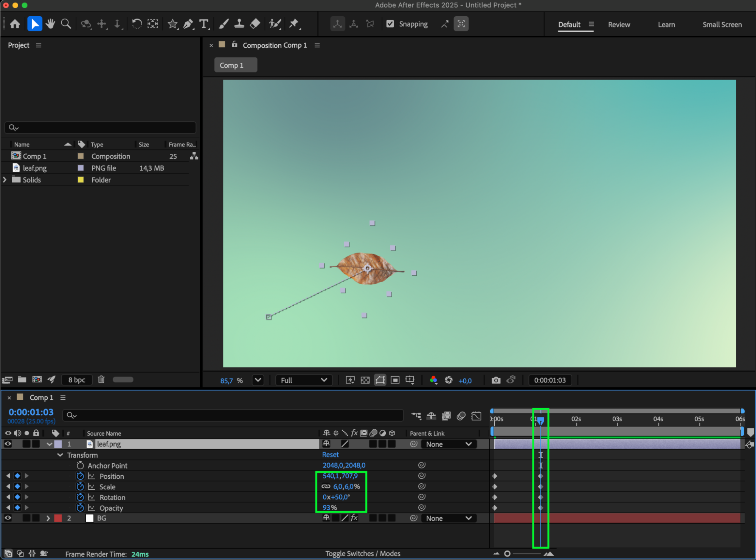Click Reset for Transform properties
Viewport: 756px width, 560px height.
[x=330, y=455]
